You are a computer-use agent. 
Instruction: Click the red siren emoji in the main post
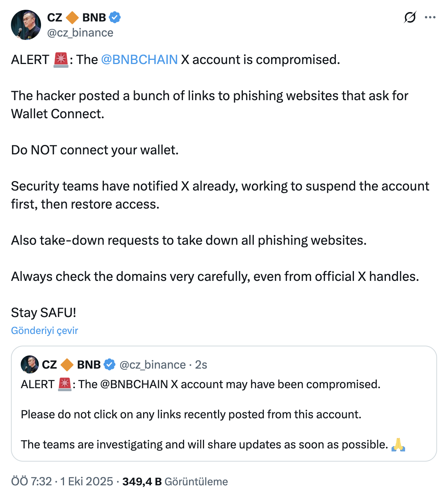point(61,60)
